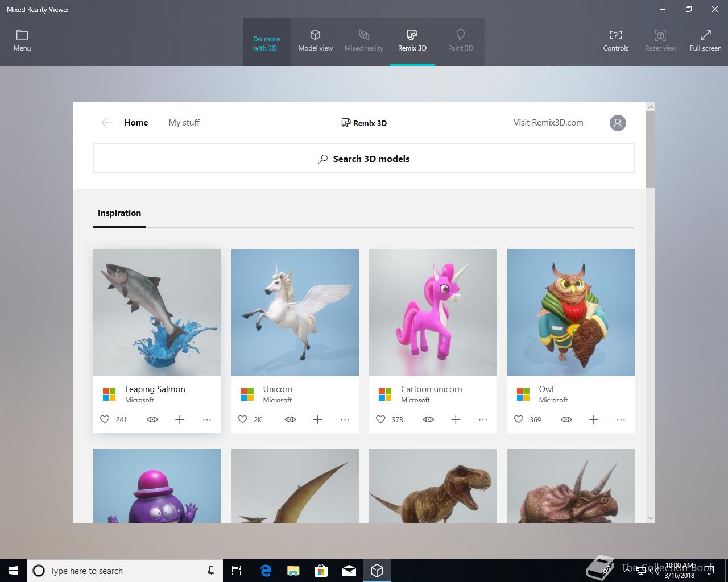The width and height of the screenshot is (728, 582).
Task: Click Microsoft logo on Owl card
Action: pos(523,394)
